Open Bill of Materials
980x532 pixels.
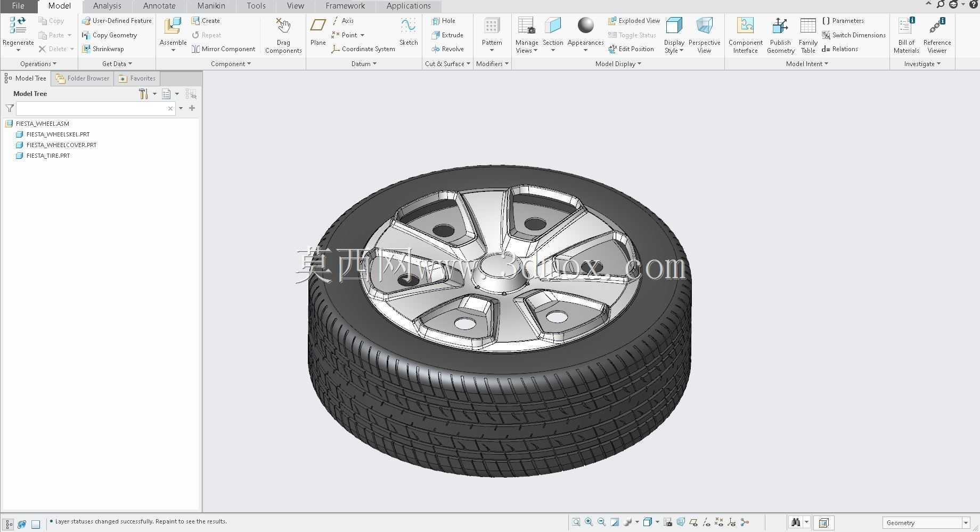point(906,35)
